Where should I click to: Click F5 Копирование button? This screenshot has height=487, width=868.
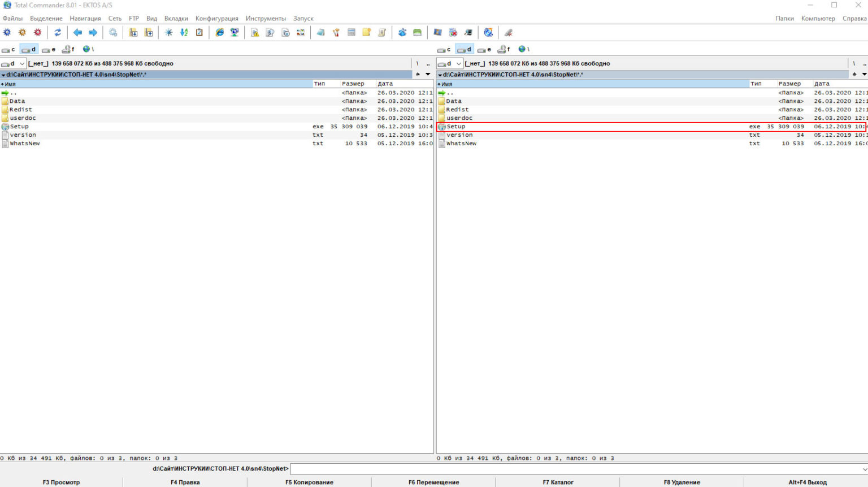coord(309,482)
